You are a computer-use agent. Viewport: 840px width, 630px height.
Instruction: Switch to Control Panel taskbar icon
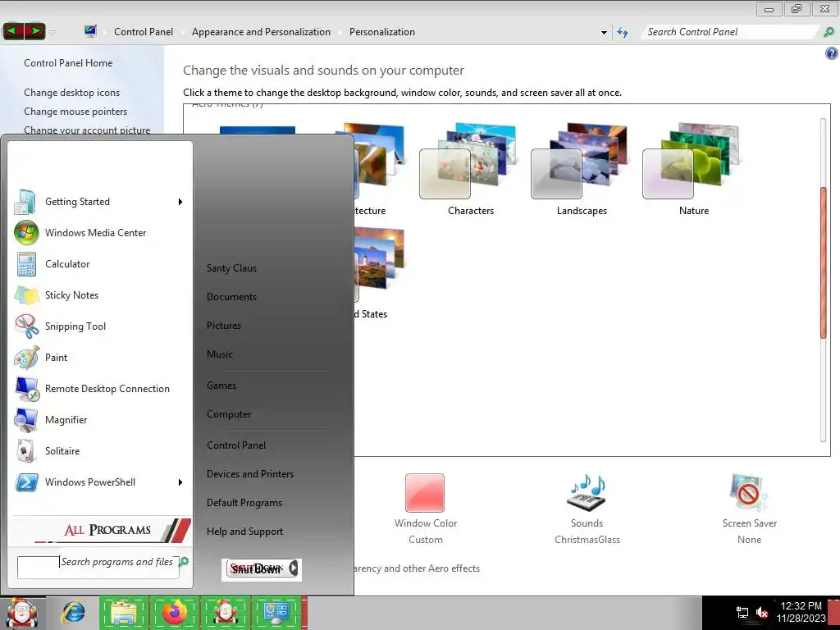[276, 614]
